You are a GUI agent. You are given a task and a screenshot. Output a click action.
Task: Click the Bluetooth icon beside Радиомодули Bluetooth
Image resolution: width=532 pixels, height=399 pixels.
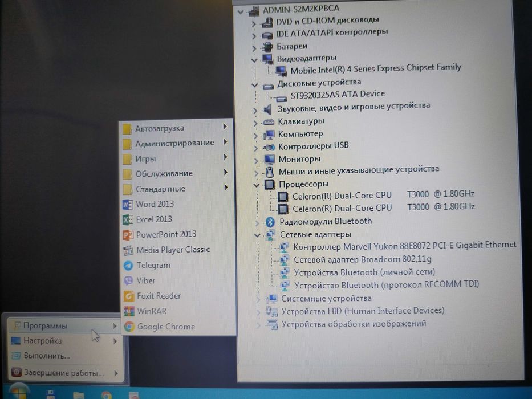[x=270, y=222]
